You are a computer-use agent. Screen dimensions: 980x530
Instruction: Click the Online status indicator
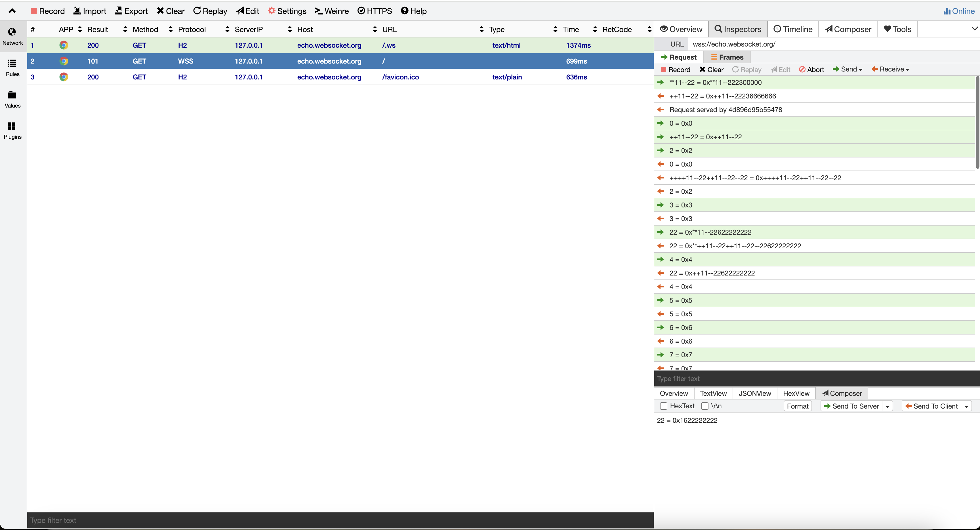point(959,11)
